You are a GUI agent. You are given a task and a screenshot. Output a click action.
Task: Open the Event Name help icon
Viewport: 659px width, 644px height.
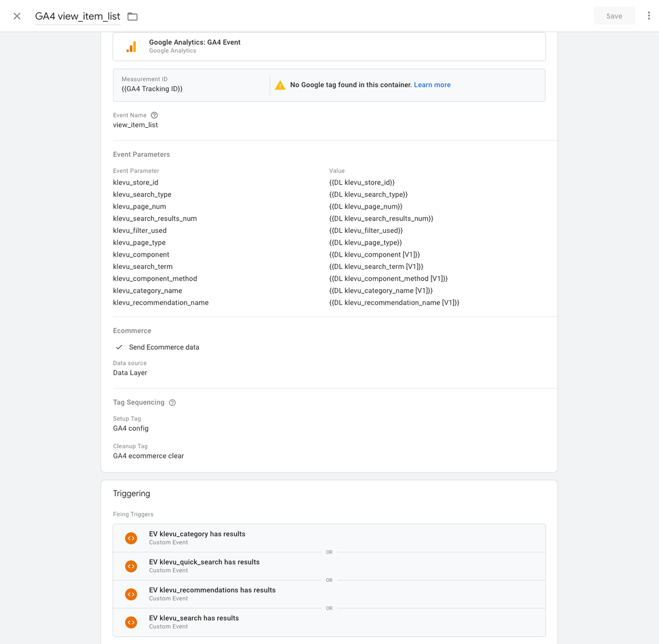click(x=154, y=115)
